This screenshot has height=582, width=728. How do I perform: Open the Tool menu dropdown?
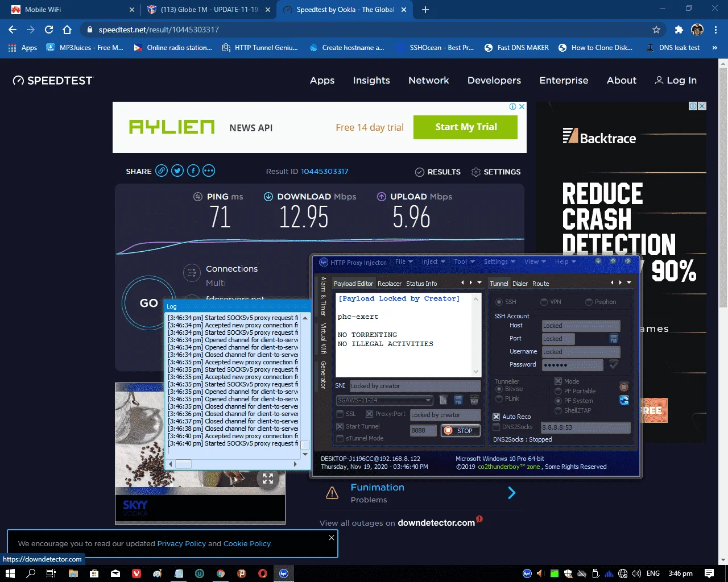464,261
